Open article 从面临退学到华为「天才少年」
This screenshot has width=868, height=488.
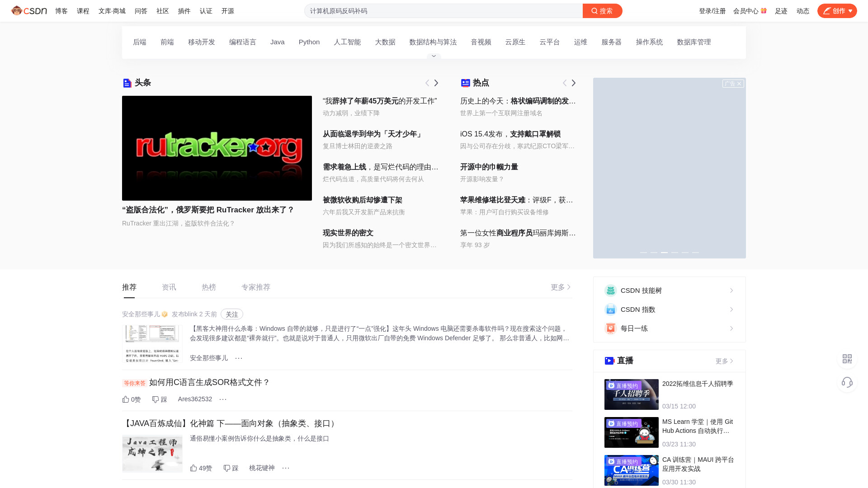coord(373,134)
